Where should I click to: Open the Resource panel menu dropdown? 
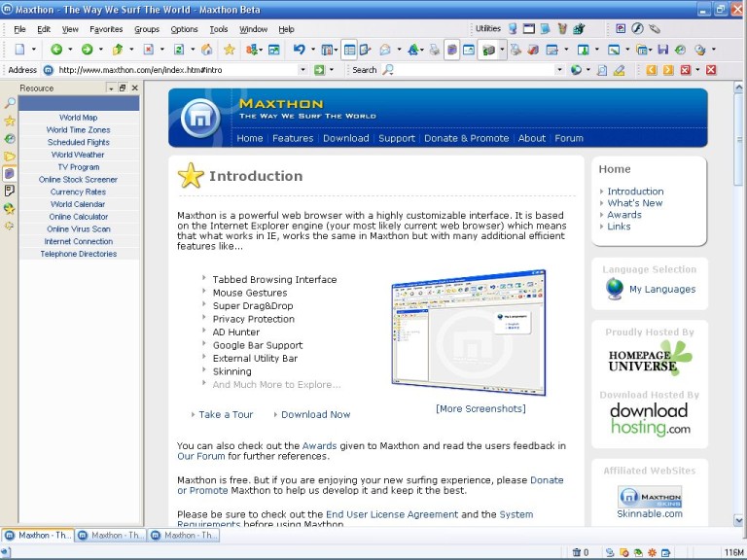[111, 88]
